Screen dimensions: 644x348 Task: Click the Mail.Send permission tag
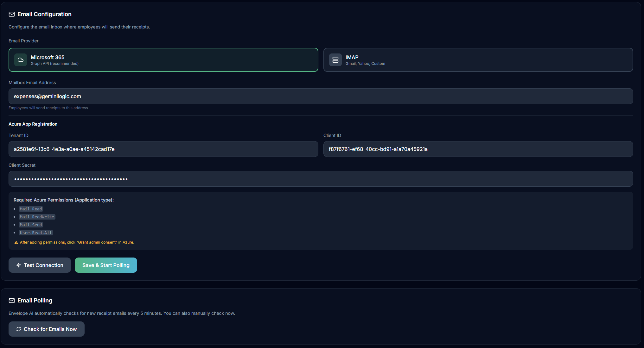[31, 225]
